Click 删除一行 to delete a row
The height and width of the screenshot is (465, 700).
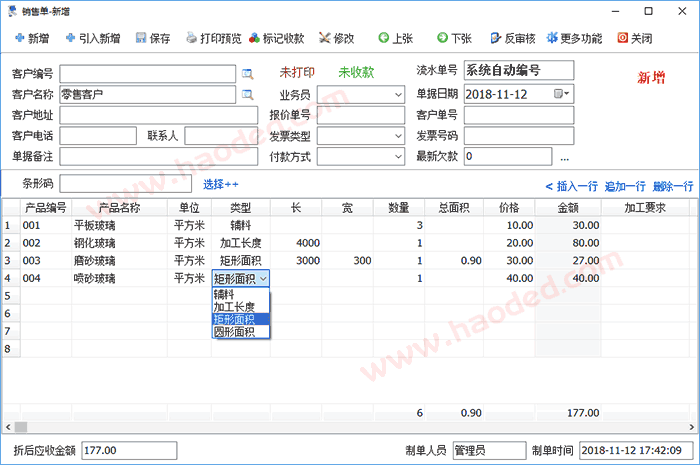(673, 186)
